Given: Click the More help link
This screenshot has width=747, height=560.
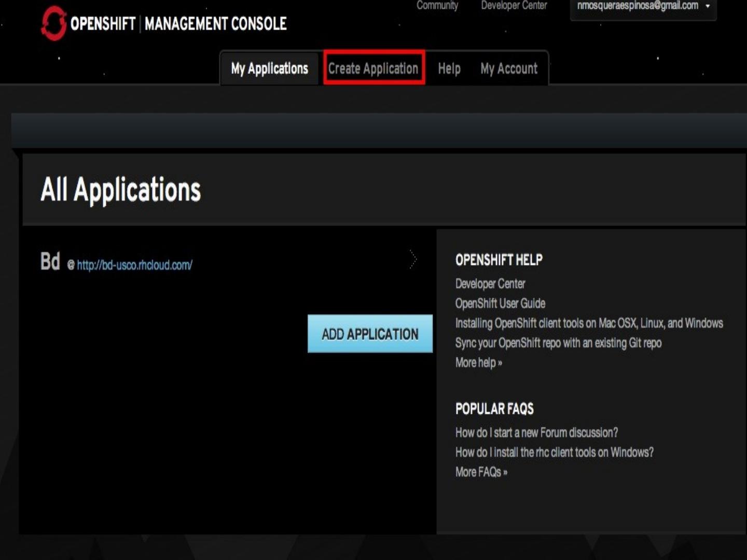Looking at the screenshot, I should pos(479,362).
